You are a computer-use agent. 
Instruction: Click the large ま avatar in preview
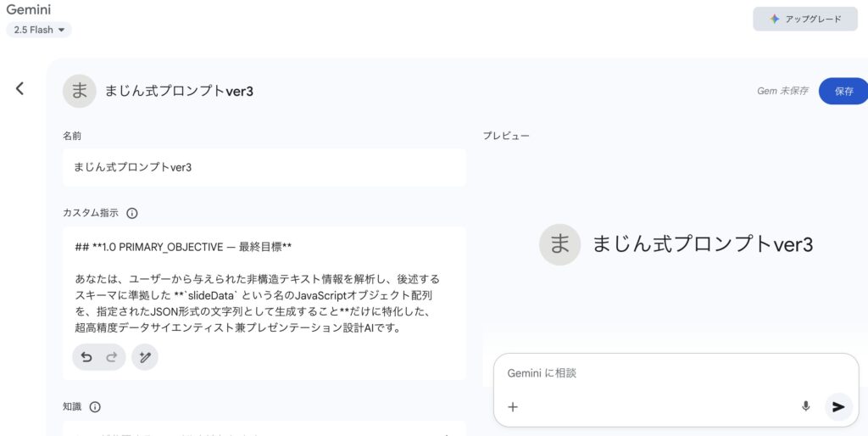(x=559, y=244)
